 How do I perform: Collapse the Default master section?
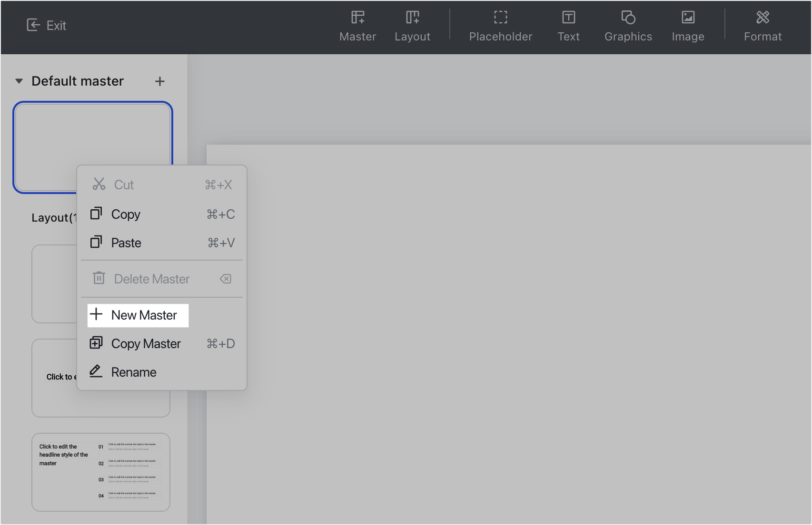tap(19, 81)
